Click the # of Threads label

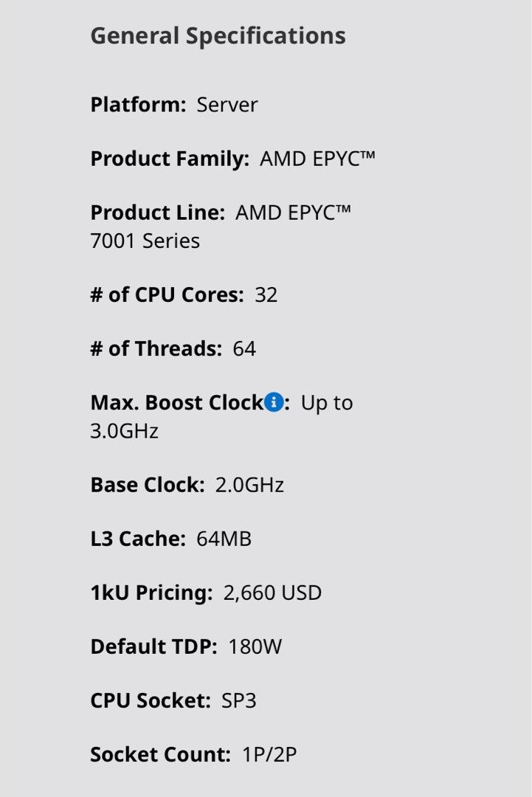[156, 349]
